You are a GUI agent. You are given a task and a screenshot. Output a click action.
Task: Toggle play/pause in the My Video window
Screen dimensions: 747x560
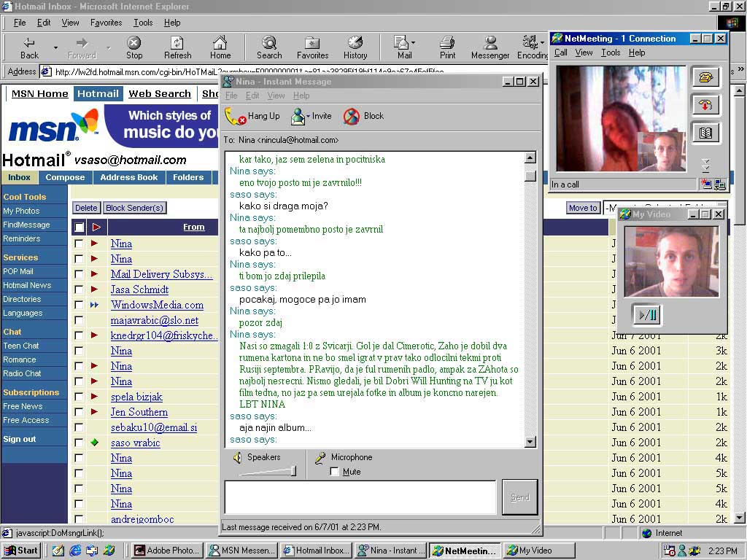[x=648, y=314]
